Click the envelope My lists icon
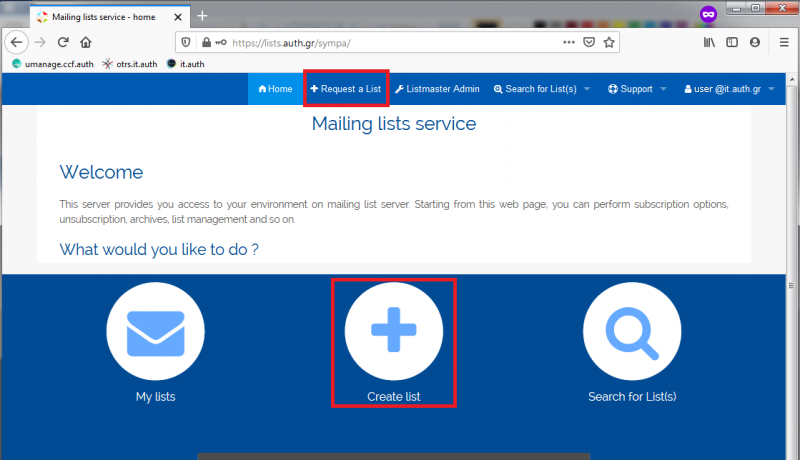The width and height of the screenshot is (800, 460). 155,333
